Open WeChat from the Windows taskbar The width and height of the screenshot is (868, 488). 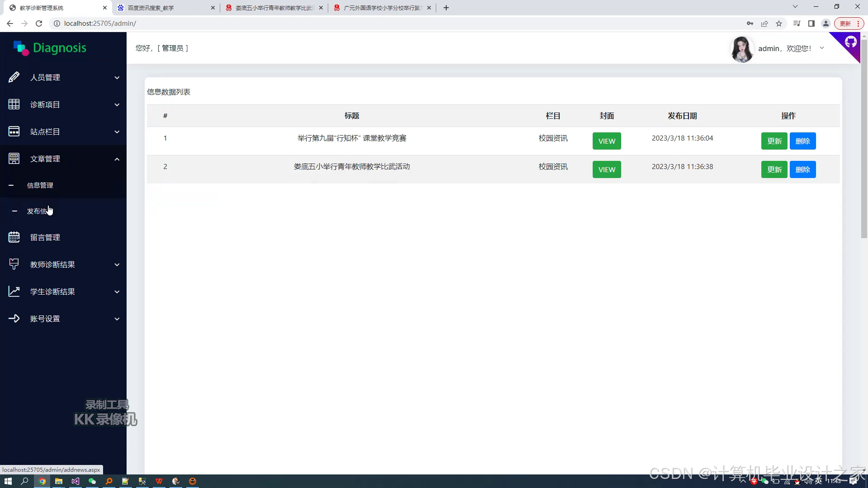(92, 481)
